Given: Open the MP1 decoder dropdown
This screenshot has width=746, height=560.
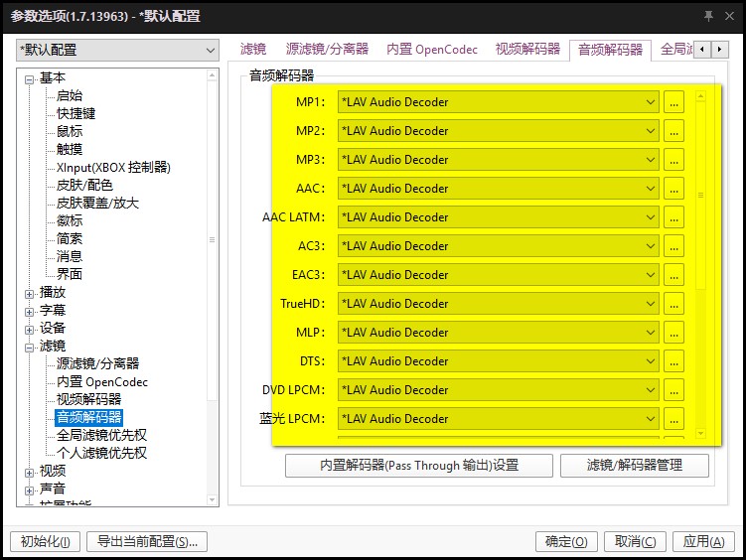Looking at the screenshot, I should (x=498, y=102).
